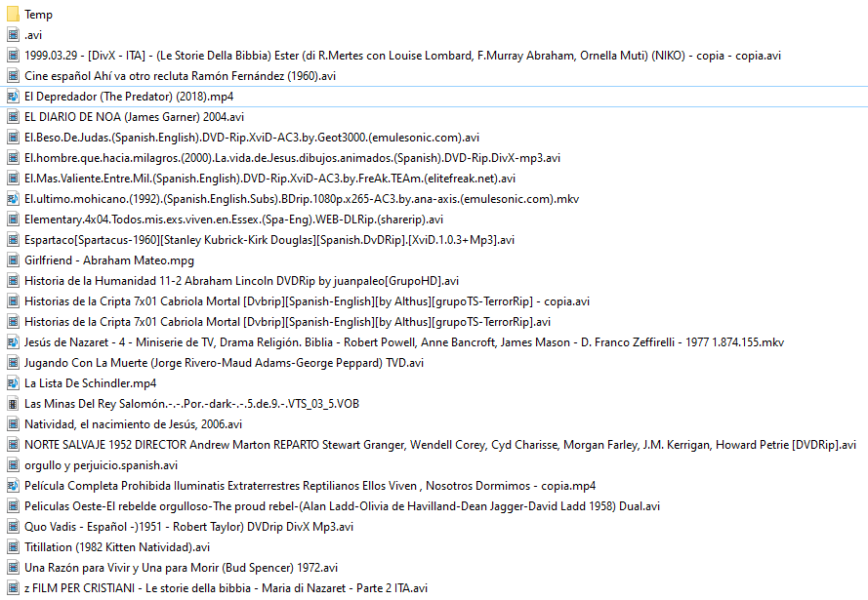Select the Temp folder icon
The width and height of the screenshot is (868, 600).
tap(13, 15)
